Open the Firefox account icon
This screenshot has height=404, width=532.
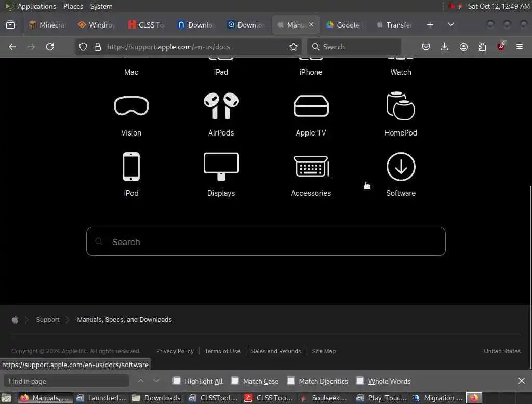(463, 47)
